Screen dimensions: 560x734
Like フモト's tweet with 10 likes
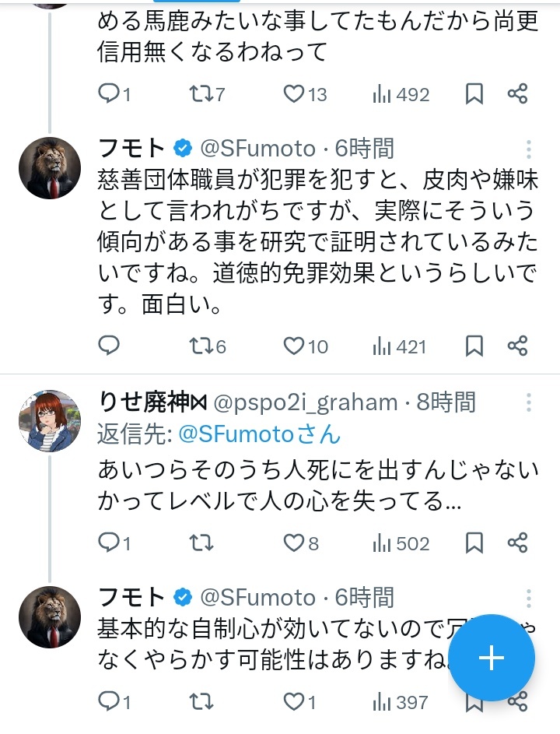pyautogui.click(x=294, y=346)
